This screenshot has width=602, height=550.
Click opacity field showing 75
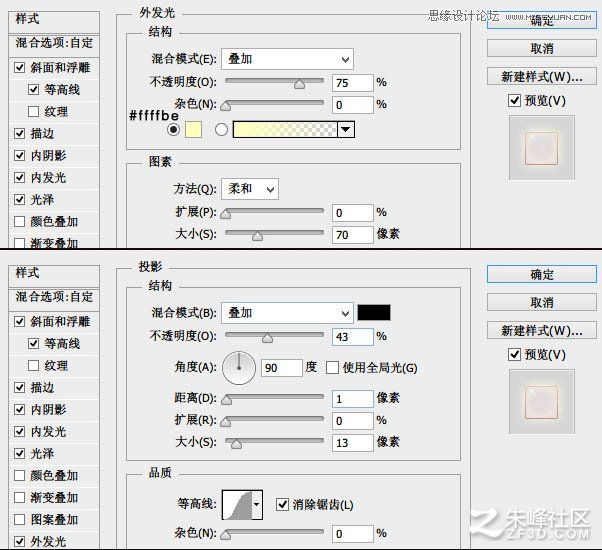click(x=352, y=83)
